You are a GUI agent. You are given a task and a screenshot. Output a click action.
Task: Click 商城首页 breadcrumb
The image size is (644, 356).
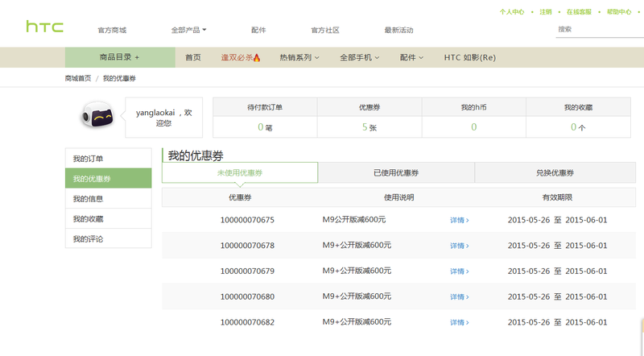coord(78,78)
